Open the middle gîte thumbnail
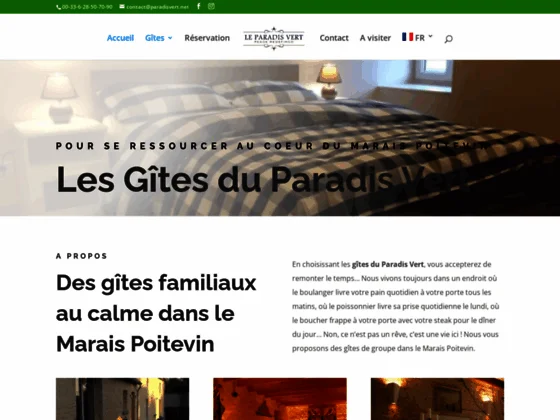560x420 pixels. [280, 399]
